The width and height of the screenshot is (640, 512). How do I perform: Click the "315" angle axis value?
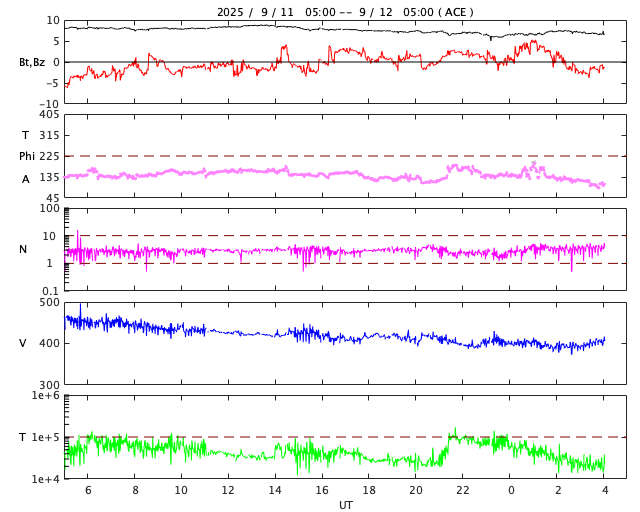point(49,135)
